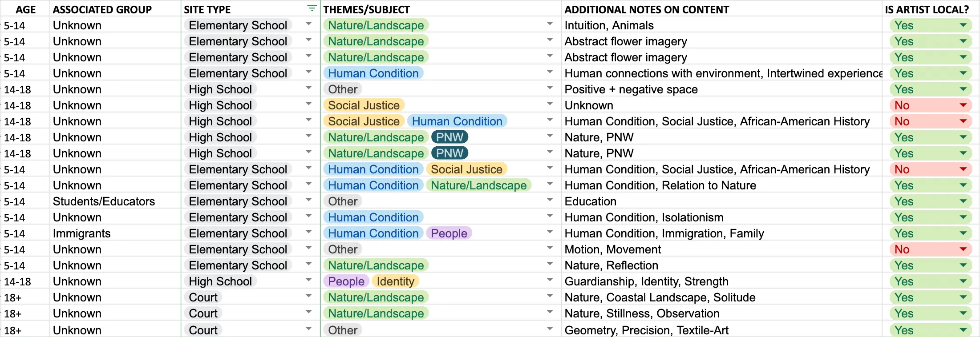The width and height of the screenshot is (980, 337).
Task: Select the AGE column header
Action: (x=26, y=9)
